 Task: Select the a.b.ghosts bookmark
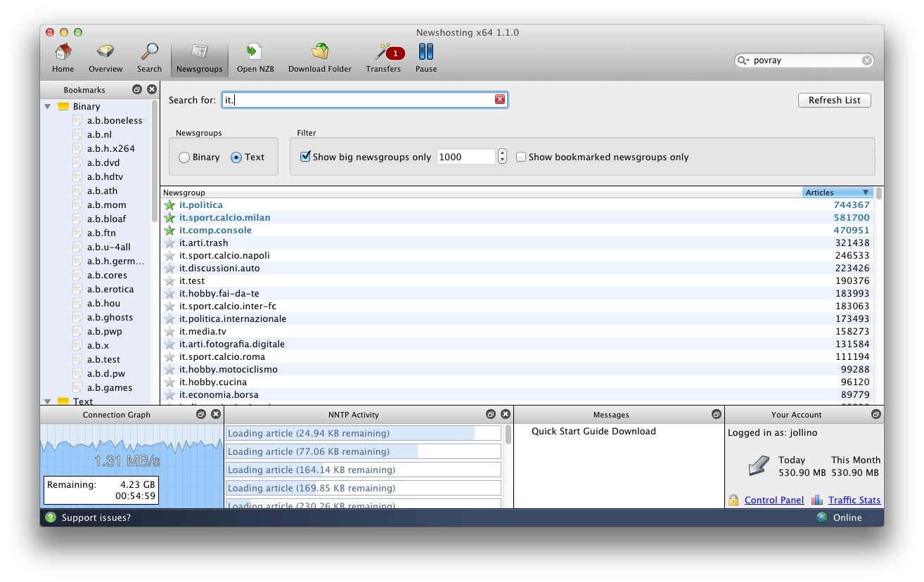110,317
